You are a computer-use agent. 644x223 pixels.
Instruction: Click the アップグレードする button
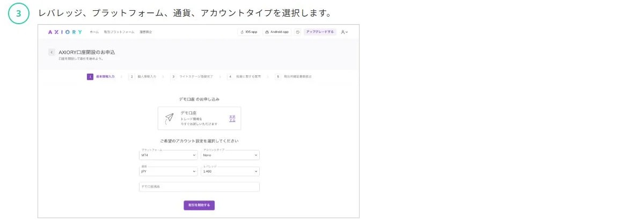click(x=320, y=32)
